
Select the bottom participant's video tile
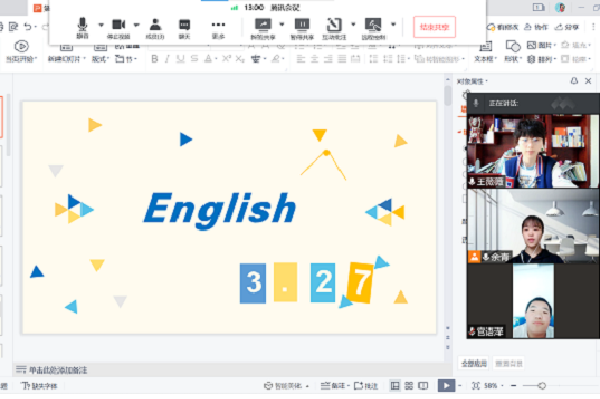click(x=533, y=301)
